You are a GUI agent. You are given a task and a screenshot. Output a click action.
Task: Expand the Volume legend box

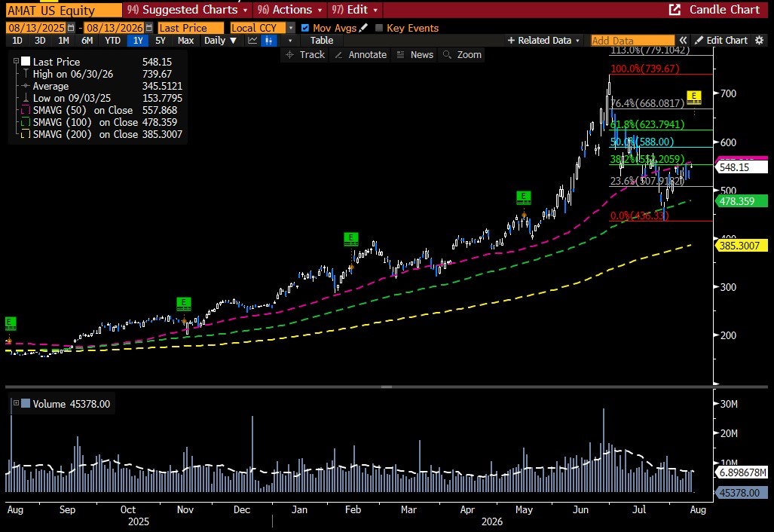[x=16, y=403]
